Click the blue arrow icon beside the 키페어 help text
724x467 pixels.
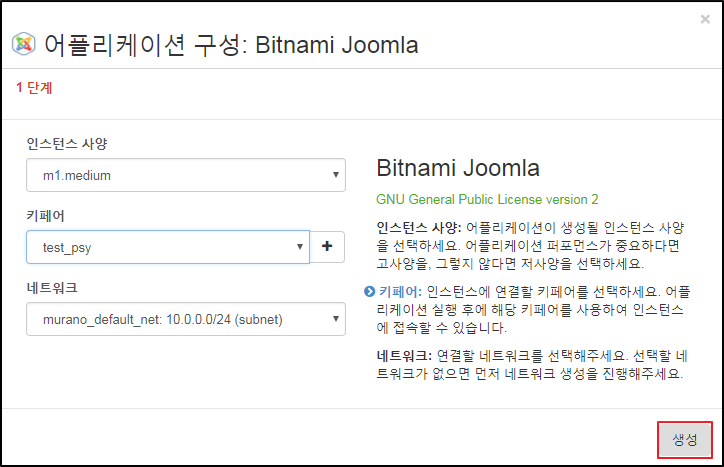tap(369, 292)
